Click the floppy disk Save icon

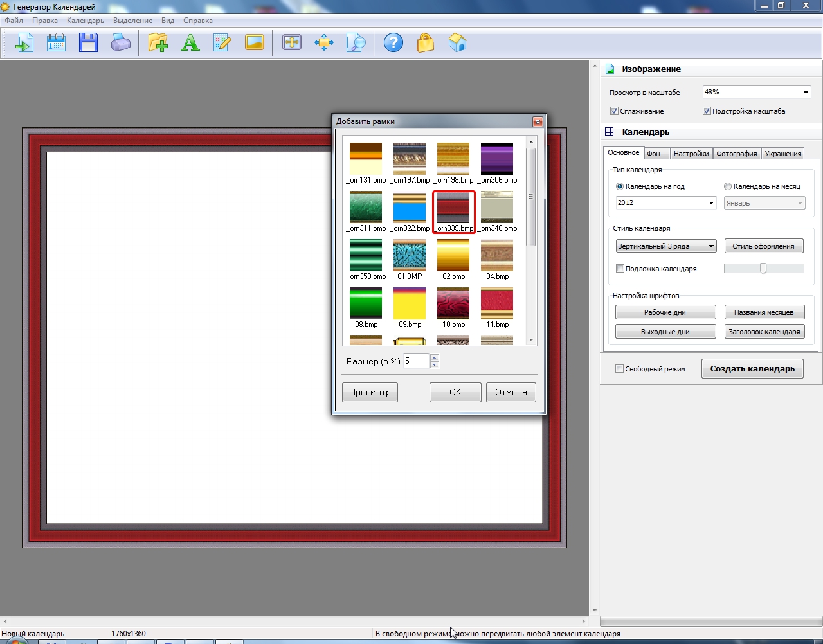(88, 43)
